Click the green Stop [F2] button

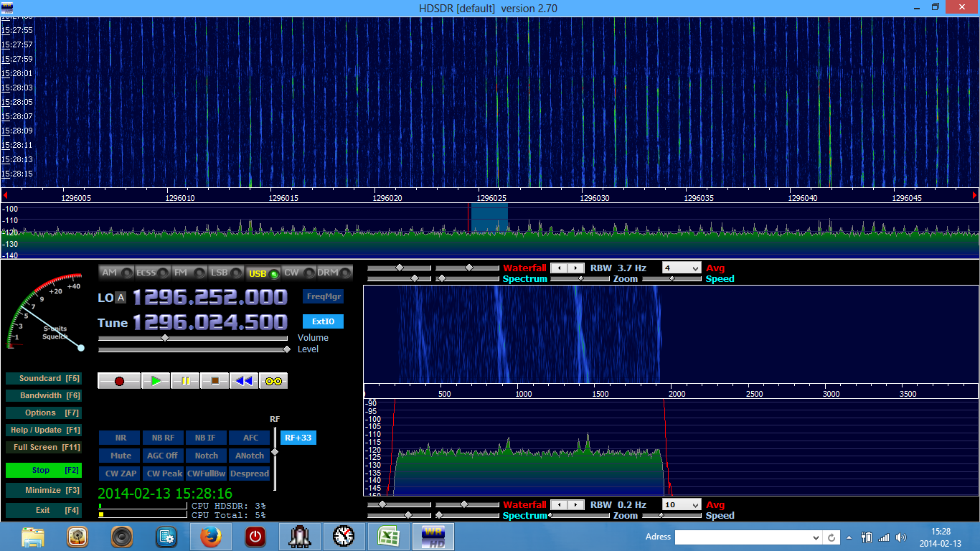(43, 470)
